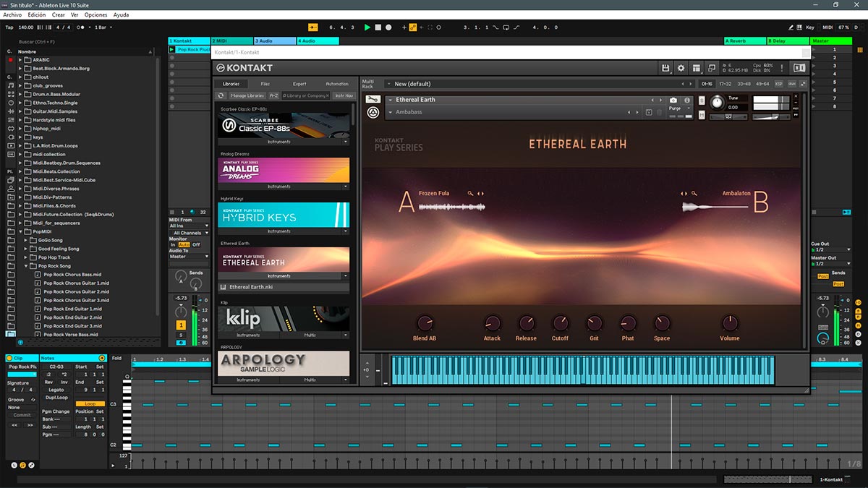The width and height of the screenshot is (868, 488).
Task: Set Monitor to Auto
Action: click(x=184, y=245)
